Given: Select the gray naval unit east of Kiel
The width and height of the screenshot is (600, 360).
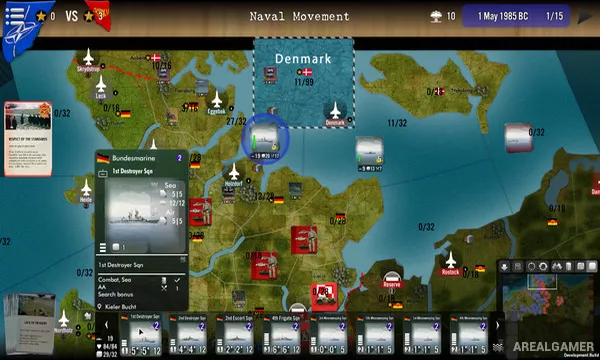Looking at the screenshot, I should [x=370, y=153].
